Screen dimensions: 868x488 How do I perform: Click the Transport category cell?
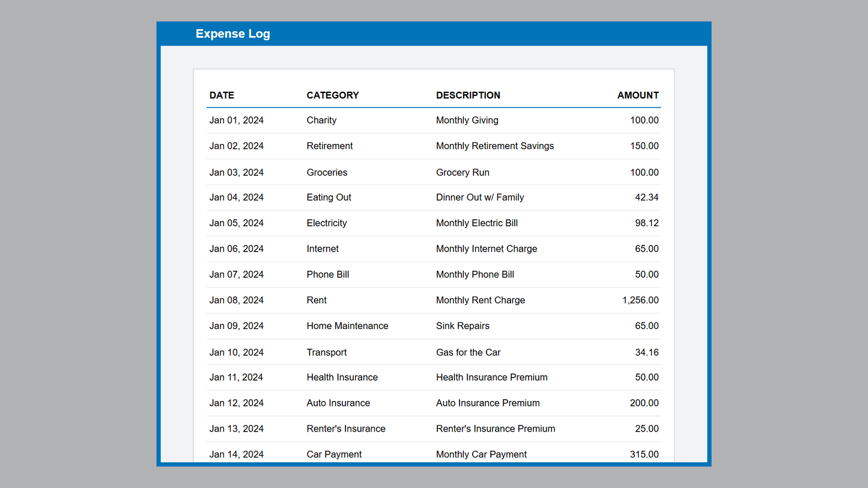327,352
